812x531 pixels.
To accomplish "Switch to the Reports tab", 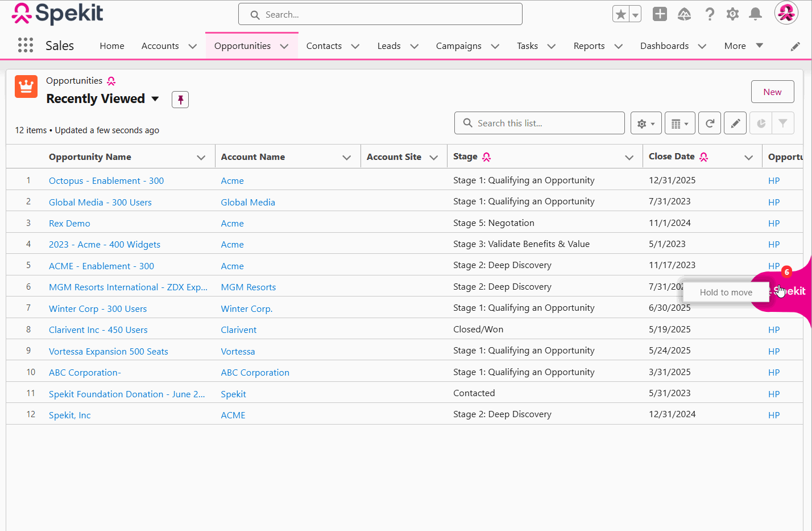I will click(589, 46).
